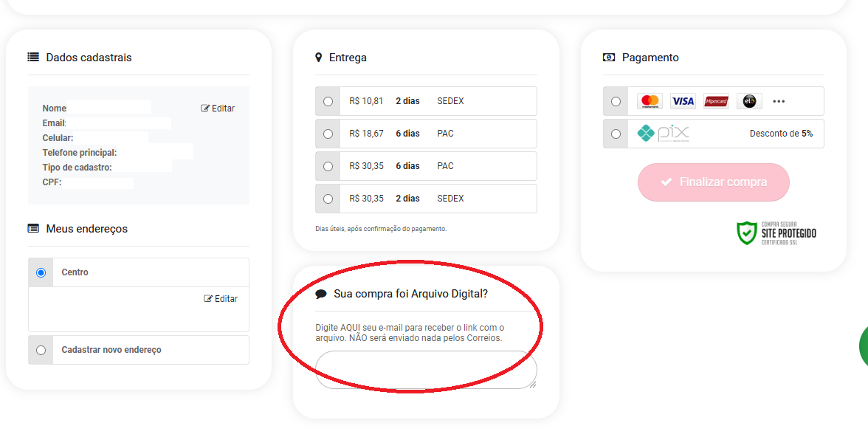
Task: Select SEDEX shipping for R$ 30,35
Action: [328, 199]
